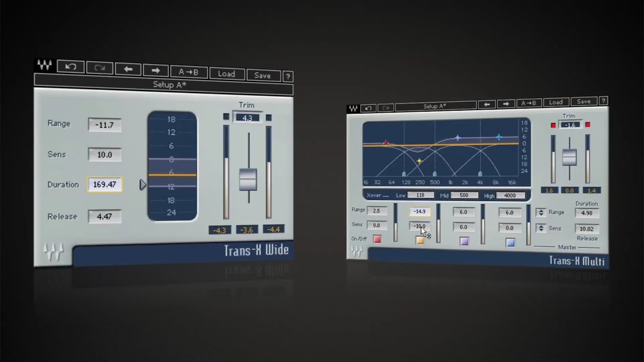Select Sens value 10.0 in Trans-X Wide
The width and height of the screenshot is (644, 362).
click(x=105, y=155)
